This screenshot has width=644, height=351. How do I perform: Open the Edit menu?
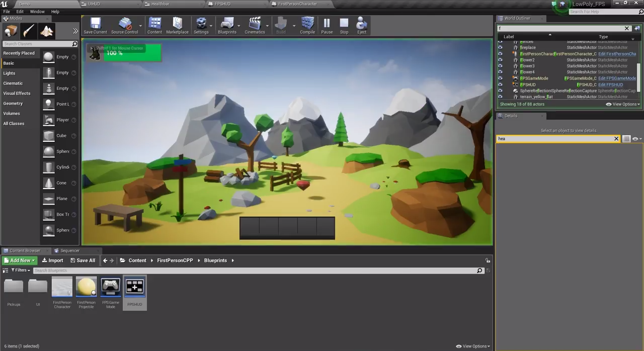(20, 11)
